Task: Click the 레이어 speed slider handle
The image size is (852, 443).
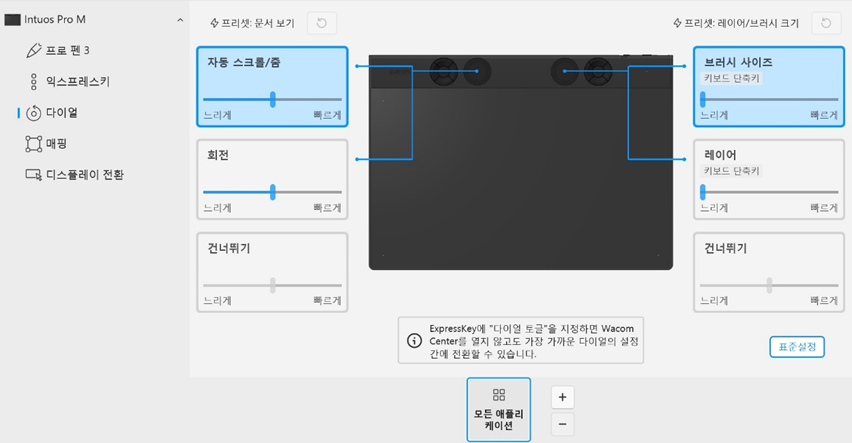Action: [703, 192]
